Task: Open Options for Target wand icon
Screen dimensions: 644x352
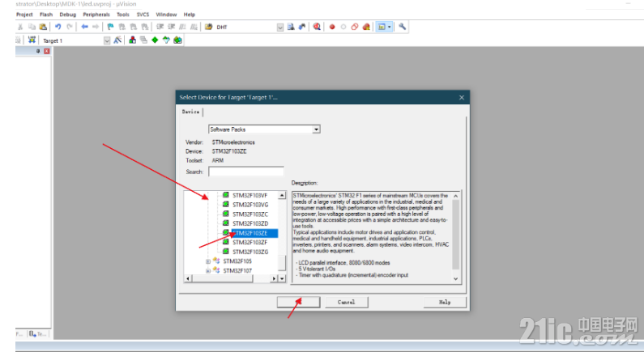Action: point(118,40)
